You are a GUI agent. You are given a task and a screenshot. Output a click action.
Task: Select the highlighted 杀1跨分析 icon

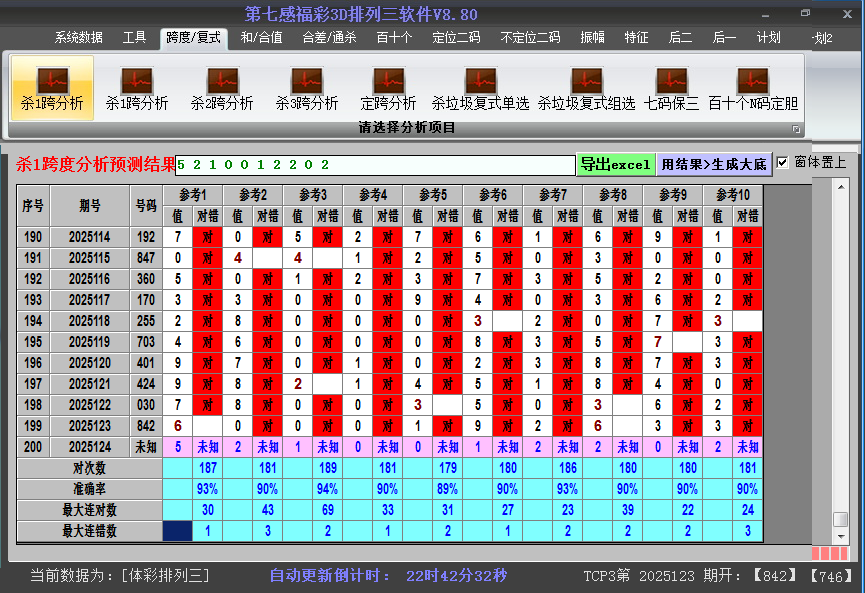click(52, 88)
